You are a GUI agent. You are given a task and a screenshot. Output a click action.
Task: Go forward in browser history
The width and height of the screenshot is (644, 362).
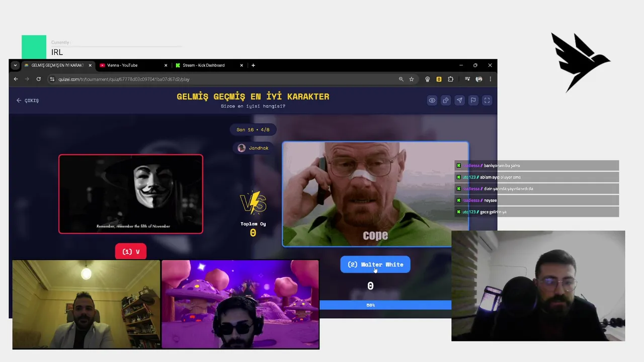point(27,79)
